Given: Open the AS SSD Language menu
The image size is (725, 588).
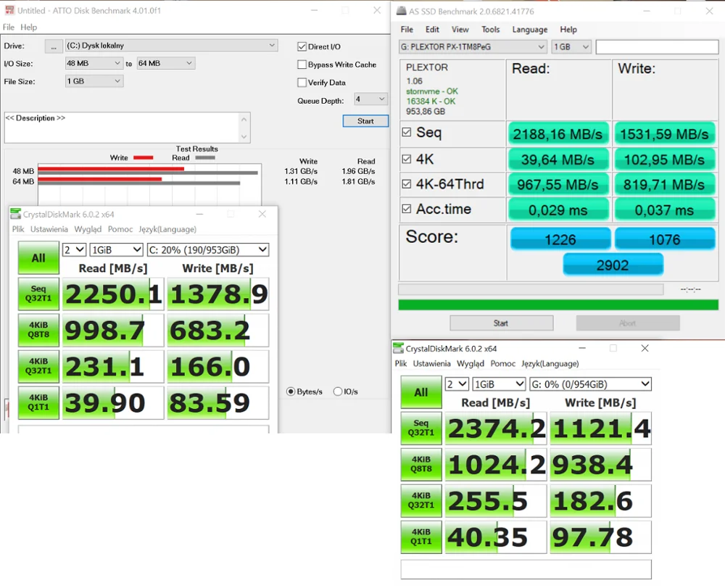Looking at the screenshot, I should 530,30.
